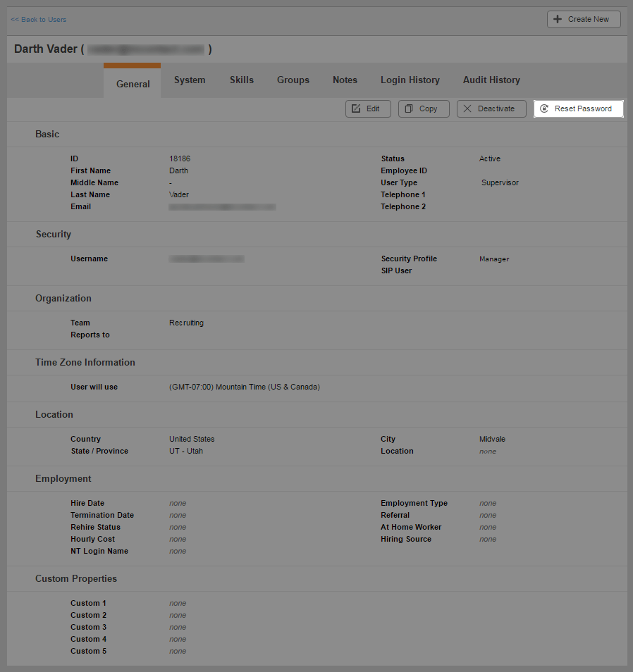Click the Reports to label

click(90, 335)
